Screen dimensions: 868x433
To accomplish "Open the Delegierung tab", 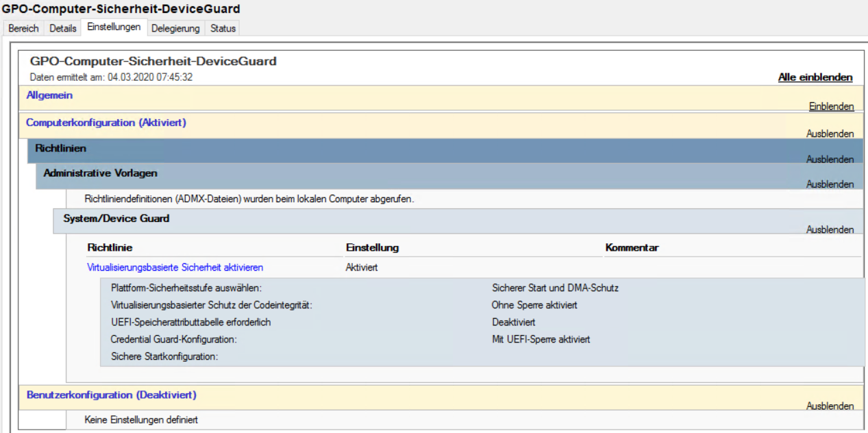I will click(x=176, y=28).
